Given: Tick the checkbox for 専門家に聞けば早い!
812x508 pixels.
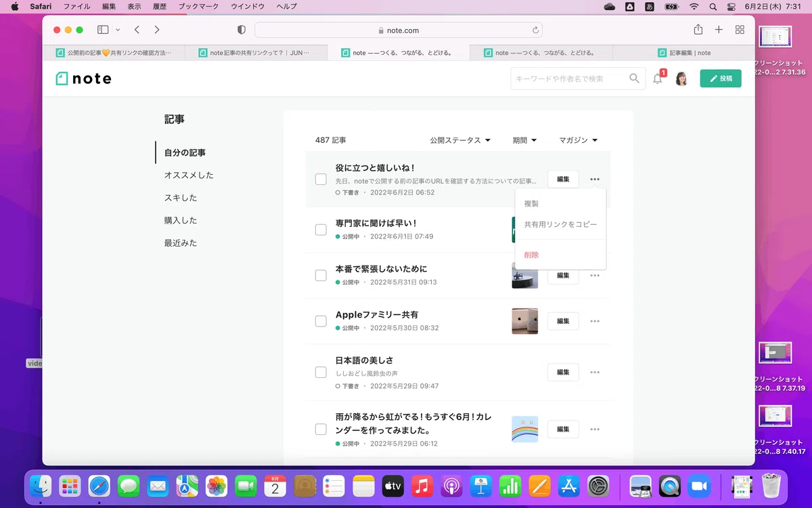Looking at the screenshot, I should 321,230.
